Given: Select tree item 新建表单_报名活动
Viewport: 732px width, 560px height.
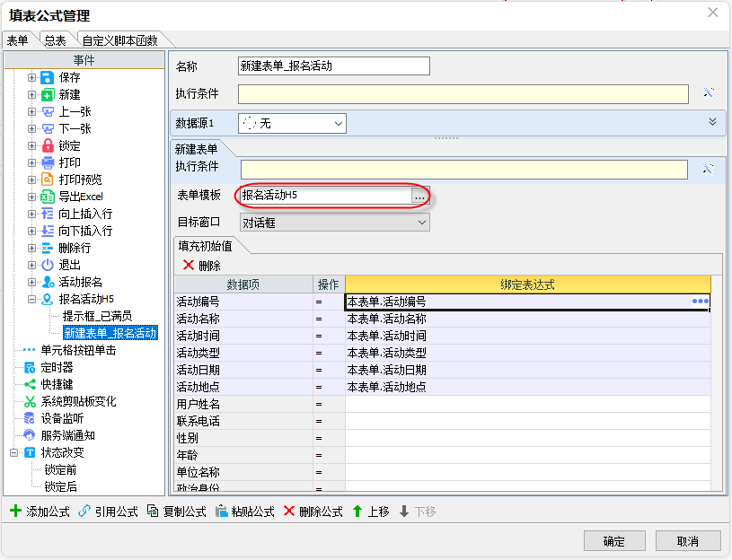Looking at the screenshot, I should (x=110, y=333).
